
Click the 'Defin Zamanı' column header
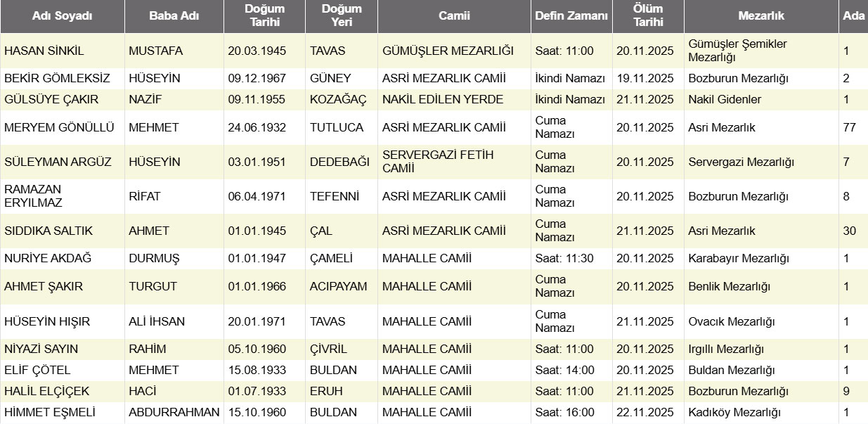[571, 16]
